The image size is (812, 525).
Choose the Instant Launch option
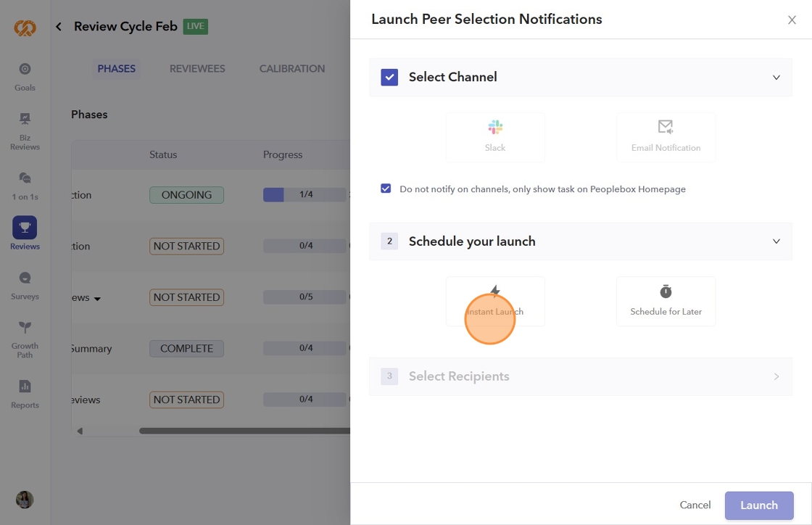click(495, 301)
